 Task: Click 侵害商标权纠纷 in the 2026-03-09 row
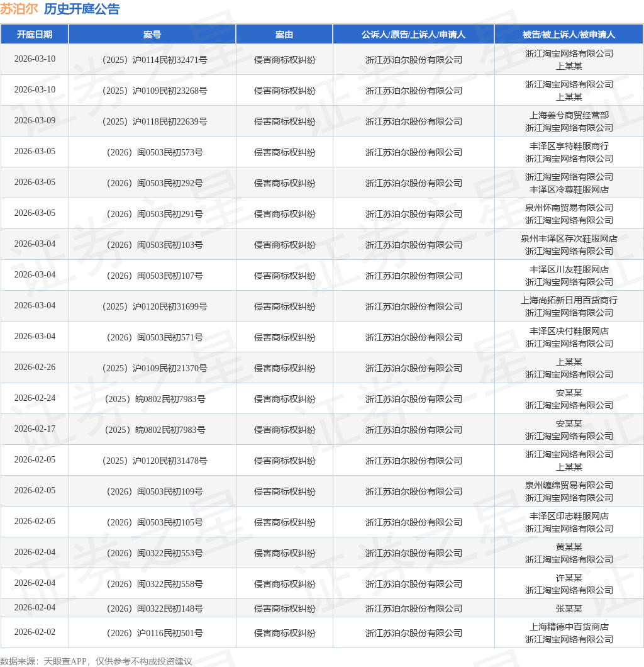tap(284, 121)
